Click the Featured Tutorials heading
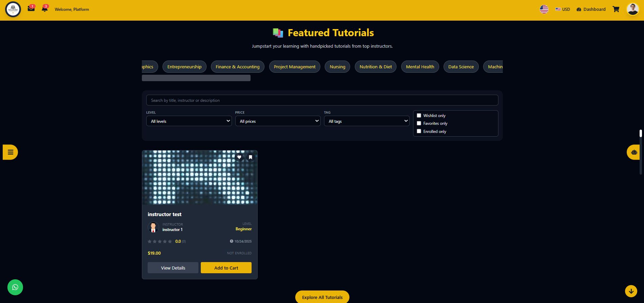Viewport: 644px width, 303px height. (331, 33)
